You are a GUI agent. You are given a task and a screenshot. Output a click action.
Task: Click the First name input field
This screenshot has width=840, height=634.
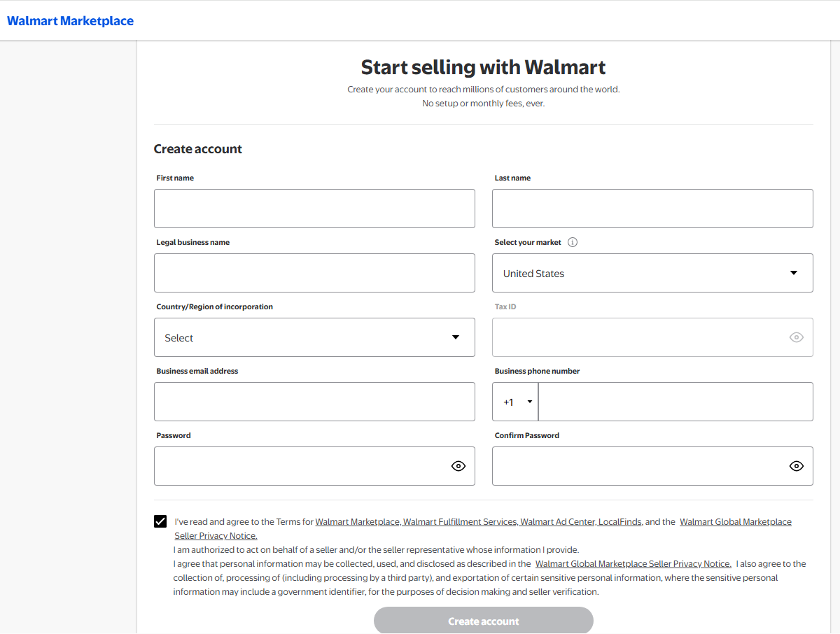[x=314, y=208]
